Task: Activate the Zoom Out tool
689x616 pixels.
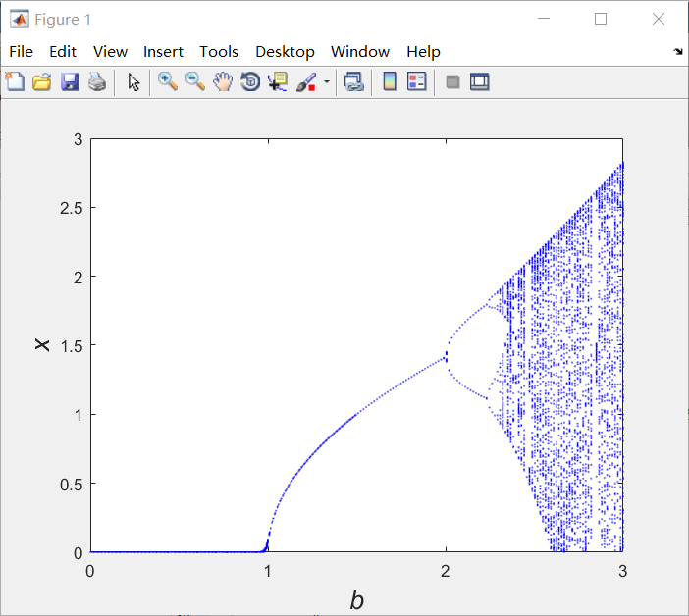Action: point(195,81)
